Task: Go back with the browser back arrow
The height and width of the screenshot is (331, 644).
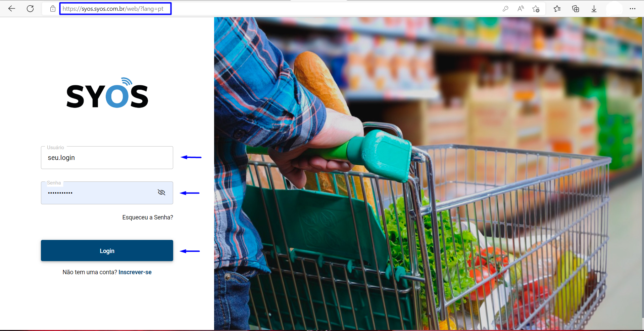Action: pyautogui.click(x=12, y=9)
